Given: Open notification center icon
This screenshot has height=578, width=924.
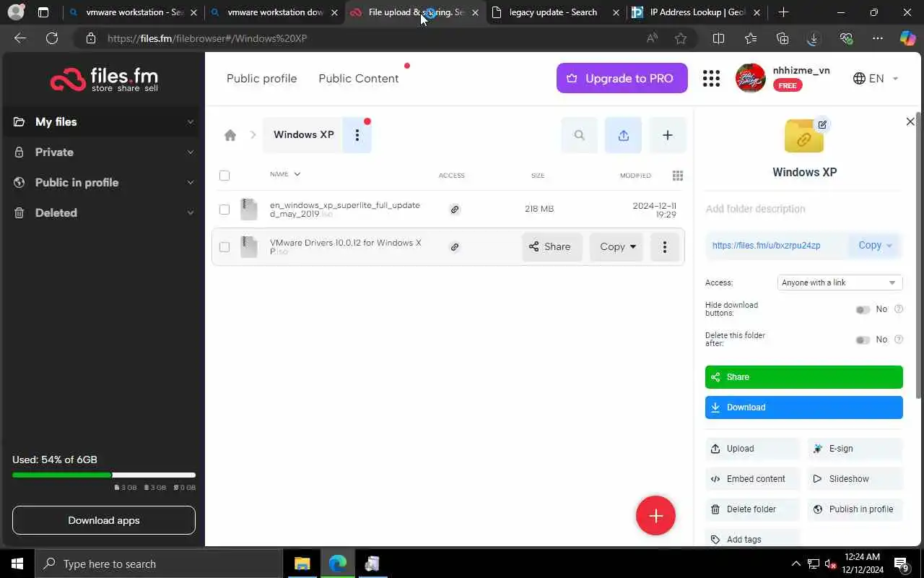Looking at the screenshot, I should pos(902,564).
